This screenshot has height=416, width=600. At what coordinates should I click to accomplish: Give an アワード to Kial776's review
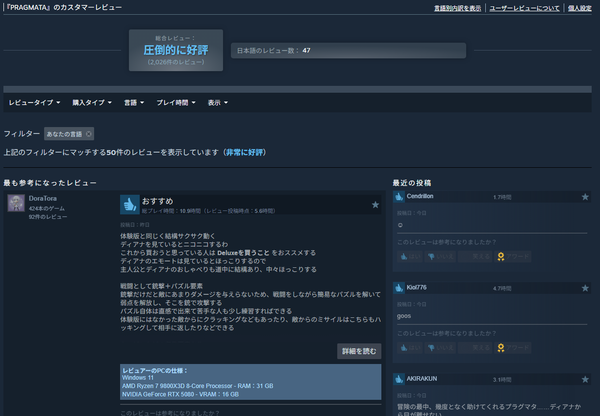pyautogui.click(x=512, y=347)
